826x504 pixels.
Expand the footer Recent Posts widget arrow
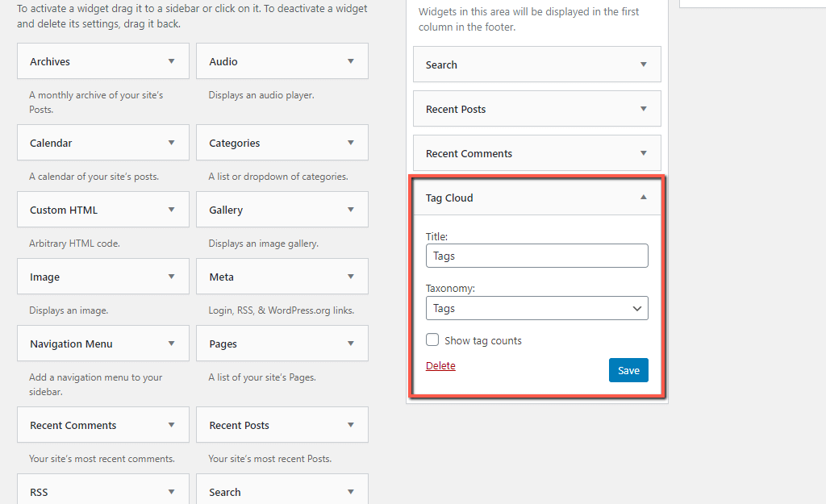[x=643, y=109]
